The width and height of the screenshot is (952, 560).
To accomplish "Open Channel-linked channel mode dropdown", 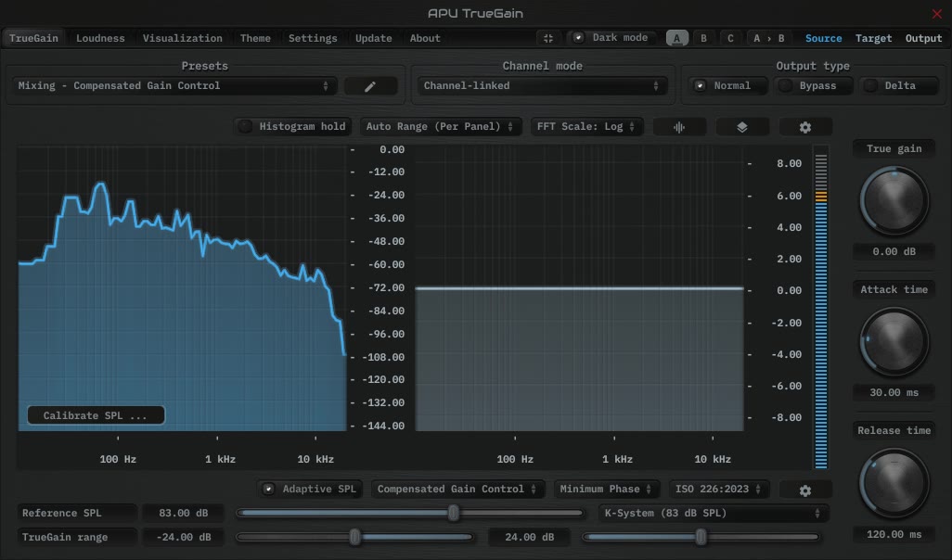I will (x=542, y=86).
